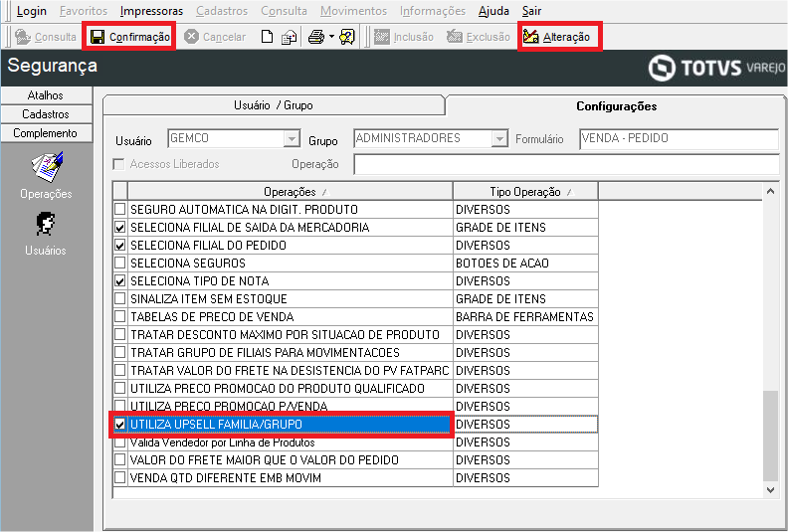The image size is (788, 532).
Task: Click the Alteração edit icon
Action: [x=530, y=37]
